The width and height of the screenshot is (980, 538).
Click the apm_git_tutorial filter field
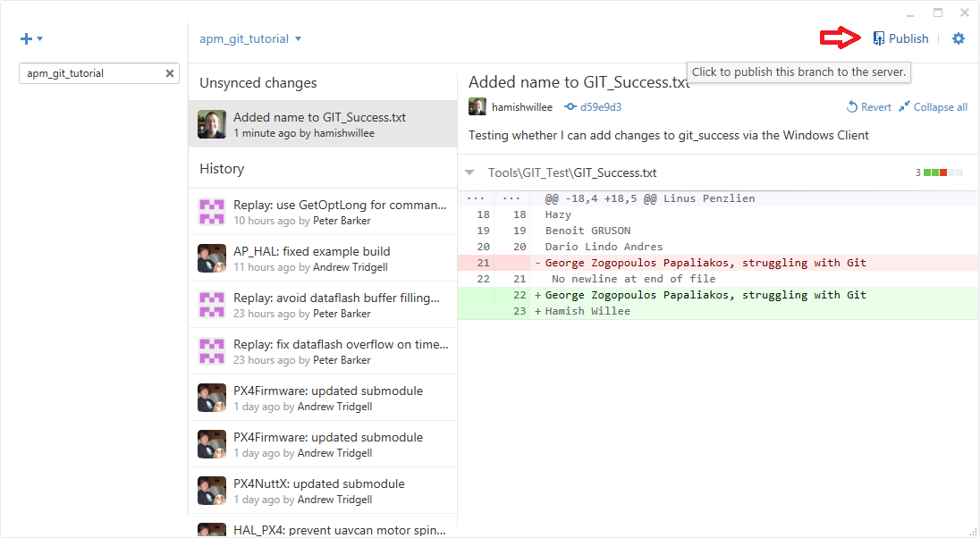pos(89,73)
